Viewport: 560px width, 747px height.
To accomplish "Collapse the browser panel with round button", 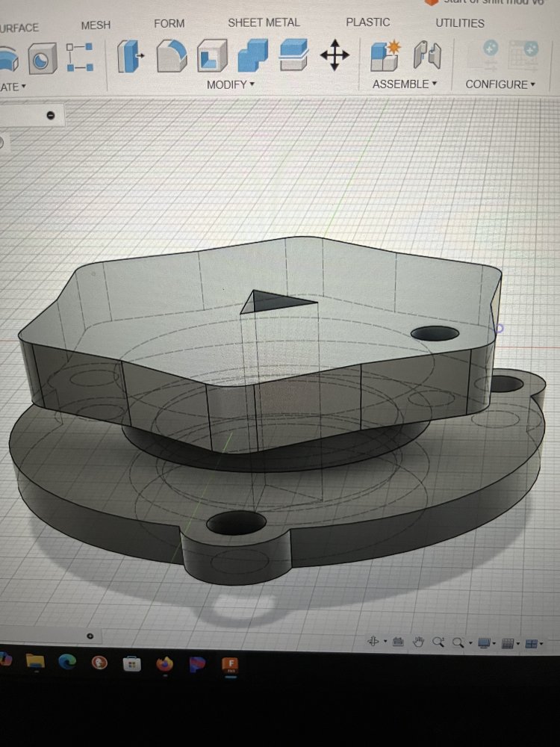I will (50, 115).
